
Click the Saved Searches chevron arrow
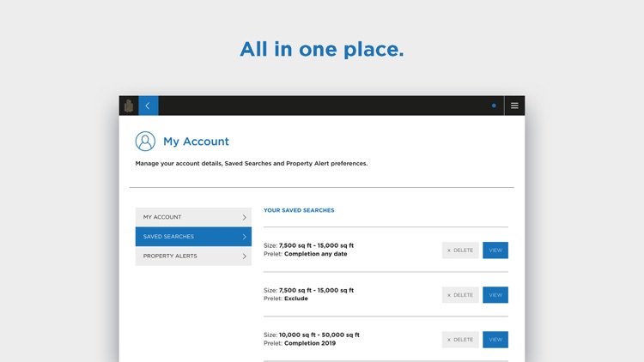244,237
